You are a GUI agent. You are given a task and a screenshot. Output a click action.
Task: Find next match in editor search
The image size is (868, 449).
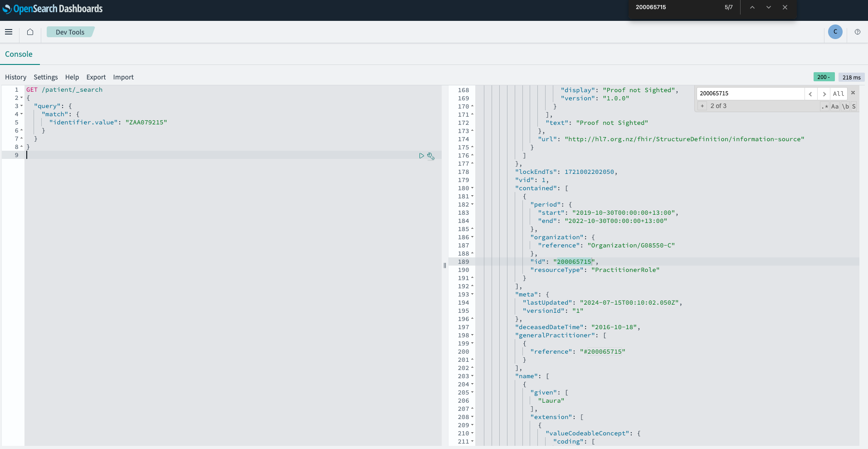tap(824, 94)
